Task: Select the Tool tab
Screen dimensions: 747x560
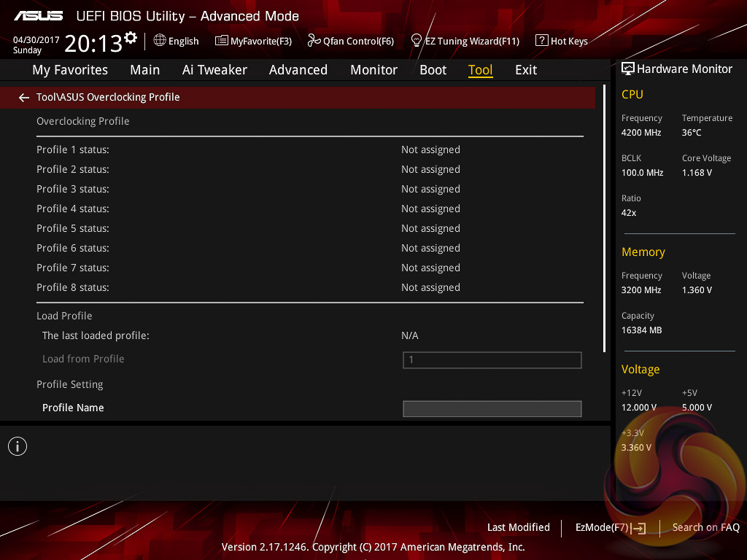Action: coord(480,70)
